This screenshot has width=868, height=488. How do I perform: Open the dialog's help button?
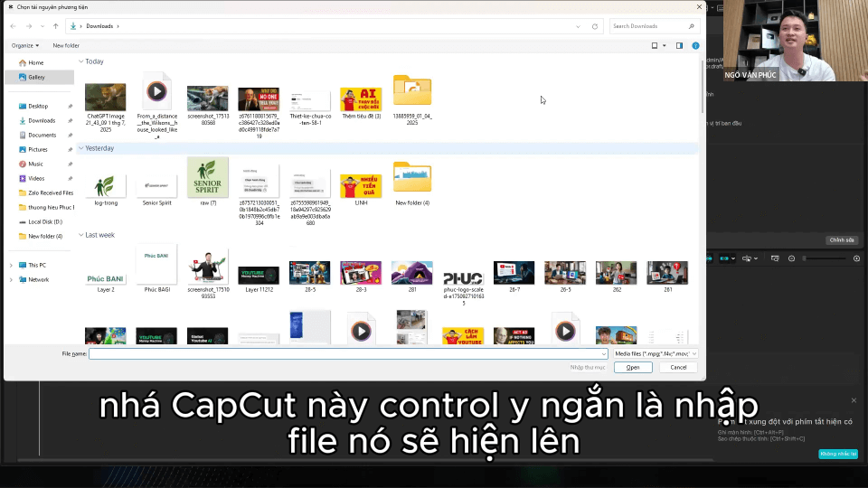tap(696, 45)
